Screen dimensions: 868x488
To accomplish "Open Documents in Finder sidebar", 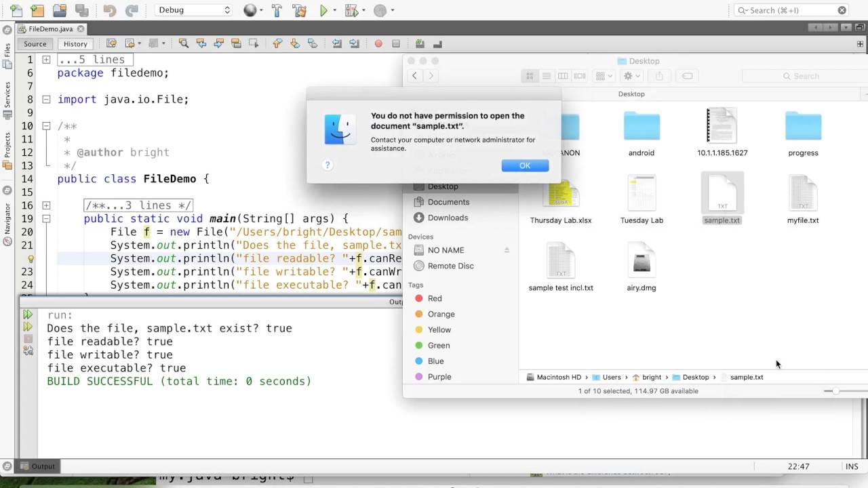I will tap(448, 202).
